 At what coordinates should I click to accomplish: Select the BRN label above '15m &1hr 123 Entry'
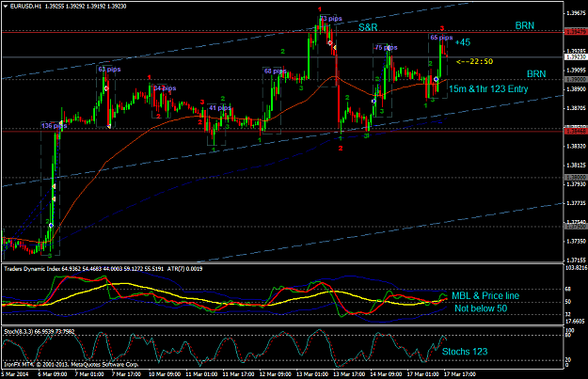536,74
